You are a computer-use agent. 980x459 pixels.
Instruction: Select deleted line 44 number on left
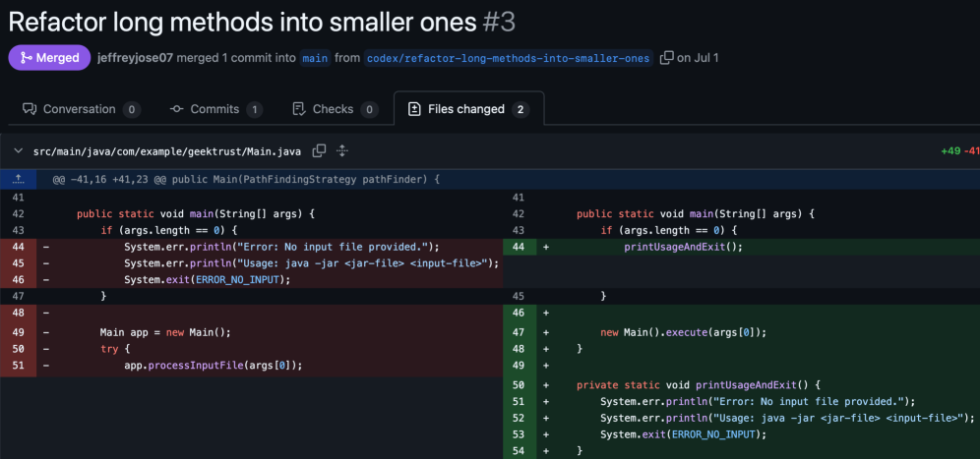tap(18, 247)
